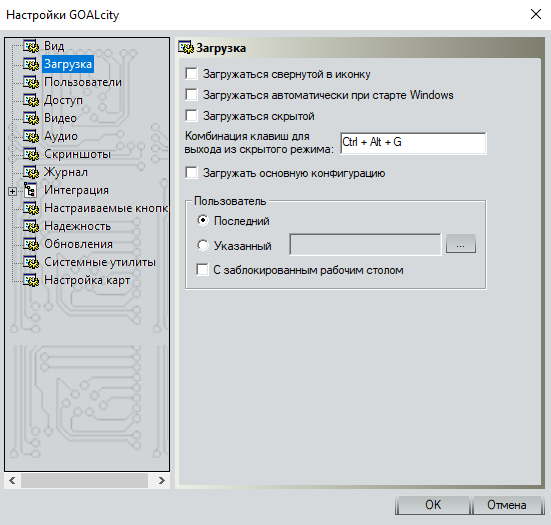Click the browse button with three dots
Image resolution: width=551 pixels, height=525 pixels.
(x=461, y=244)
